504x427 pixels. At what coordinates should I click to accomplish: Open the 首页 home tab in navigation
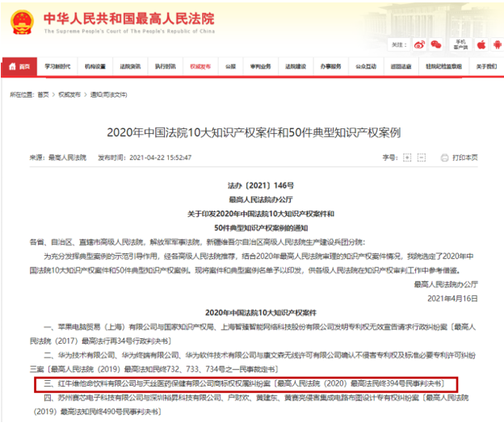point(19,65)
